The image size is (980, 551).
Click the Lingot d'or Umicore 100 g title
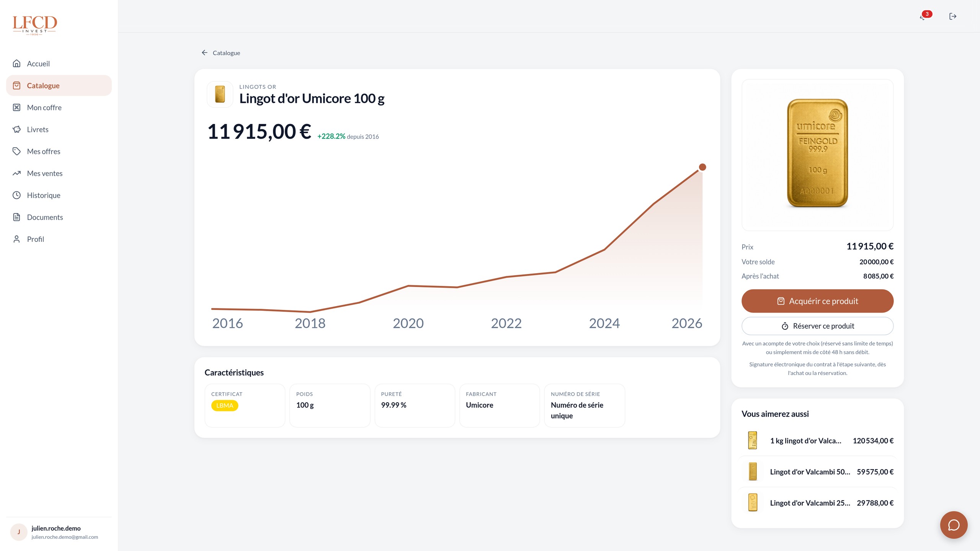pyautogui.click(x=312, y=99)
